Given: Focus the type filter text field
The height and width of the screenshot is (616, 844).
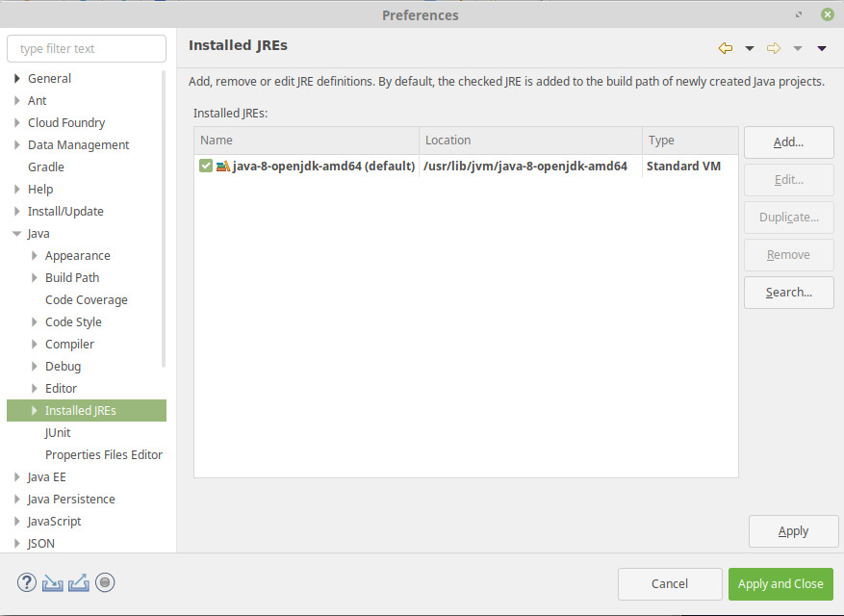Looking at the screenshot, I should (x=87, y=49).
